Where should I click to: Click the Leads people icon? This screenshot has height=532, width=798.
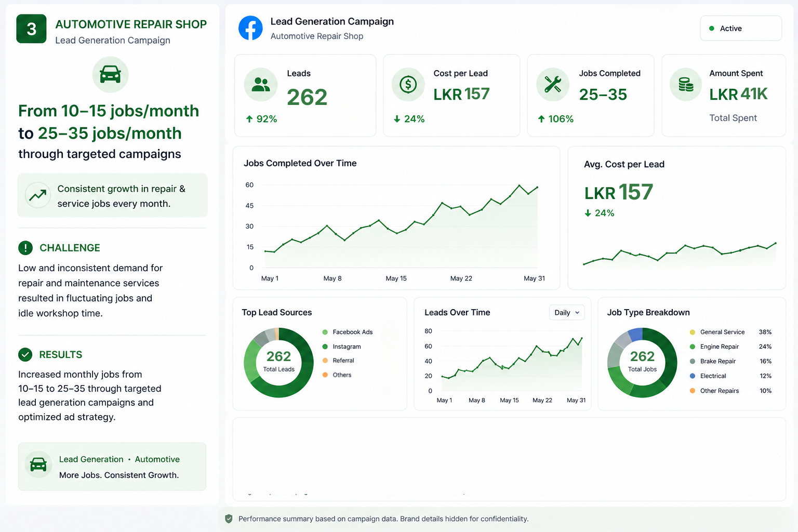point(261,84)
